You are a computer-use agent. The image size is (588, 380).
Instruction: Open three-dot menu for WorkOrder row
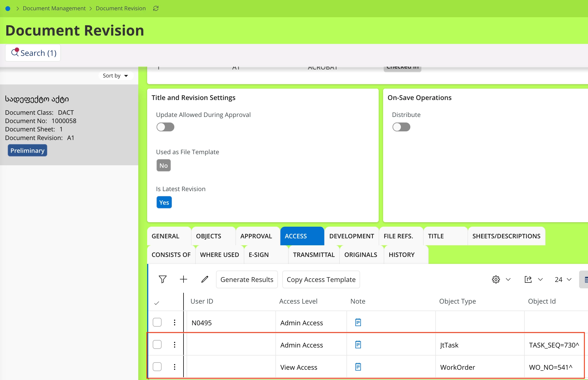pos(175,367)
